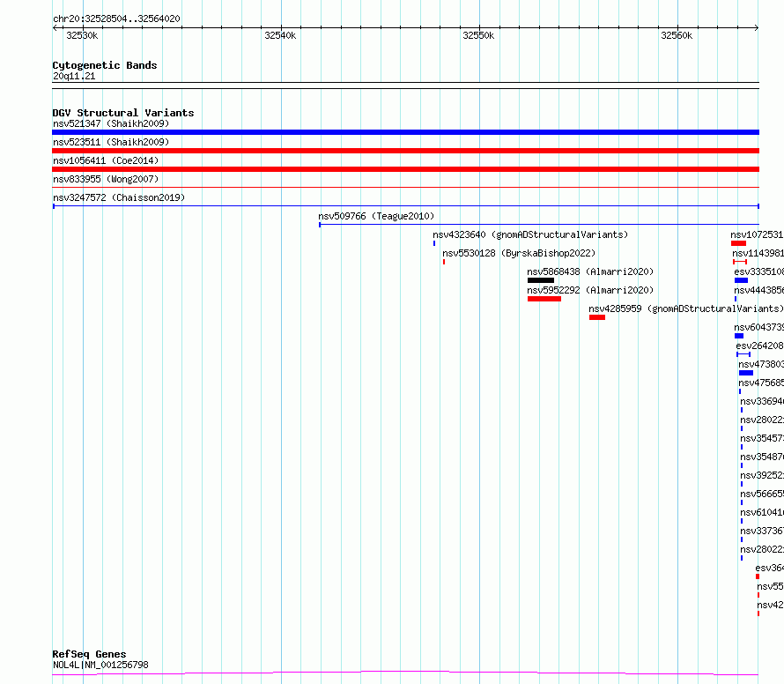Screen dimensions: 784x684
Task: Select the blue bar under nsv6043739
Action: pyautogui.click(x=739, y=336)
